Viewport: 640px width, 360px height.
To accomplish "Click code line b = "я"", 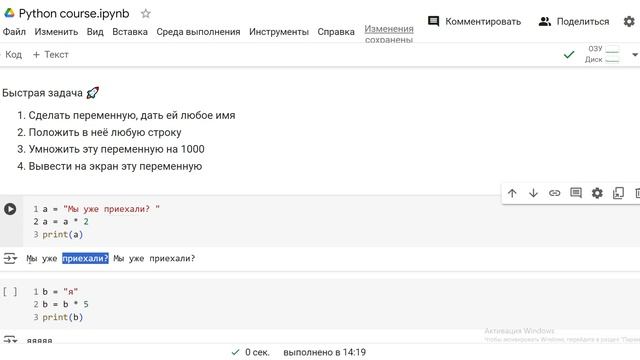I will [x=60, y=292].
